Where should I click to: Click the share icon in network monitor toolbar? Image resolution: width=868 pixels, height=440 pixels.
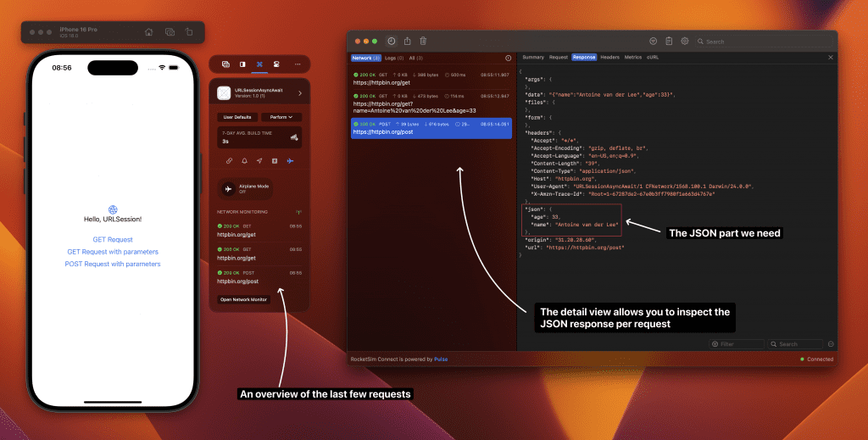407,41
